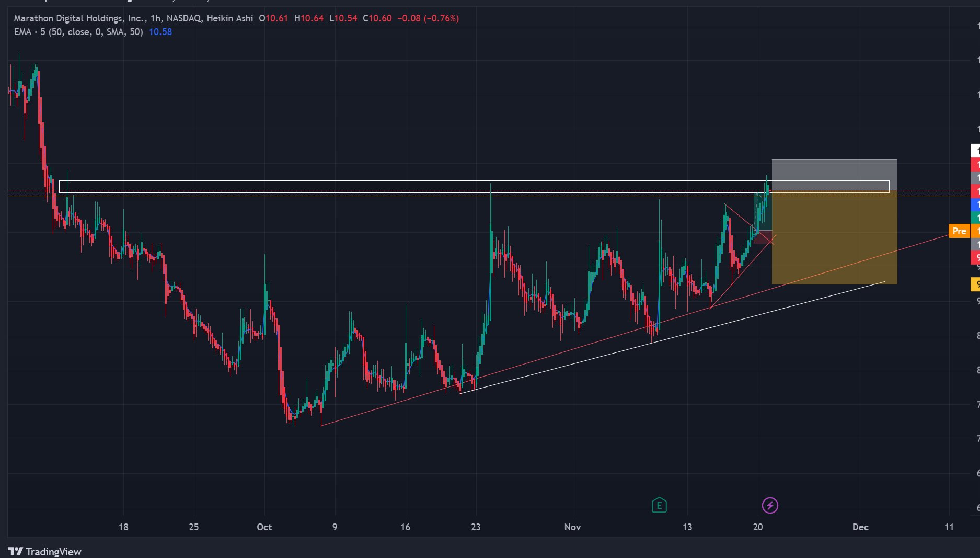Select the green price label on price axis
The height and width of the screenshot is (558, 980).
[975, 218]
